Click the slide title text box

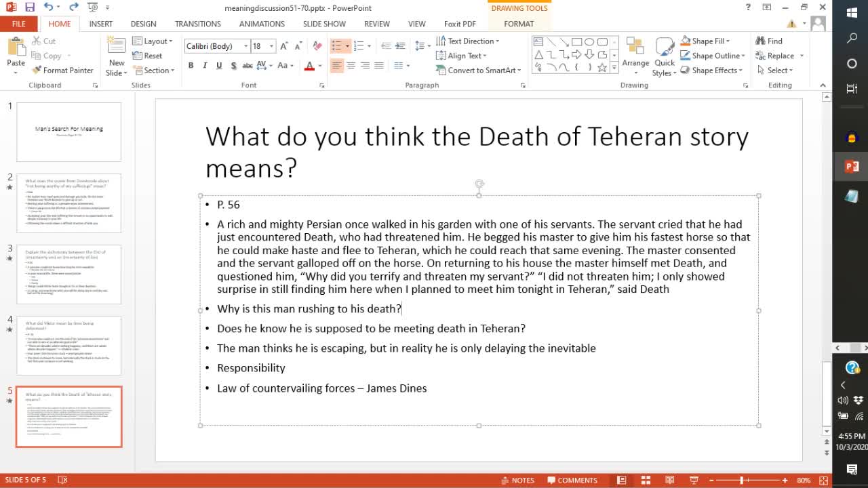478,151
